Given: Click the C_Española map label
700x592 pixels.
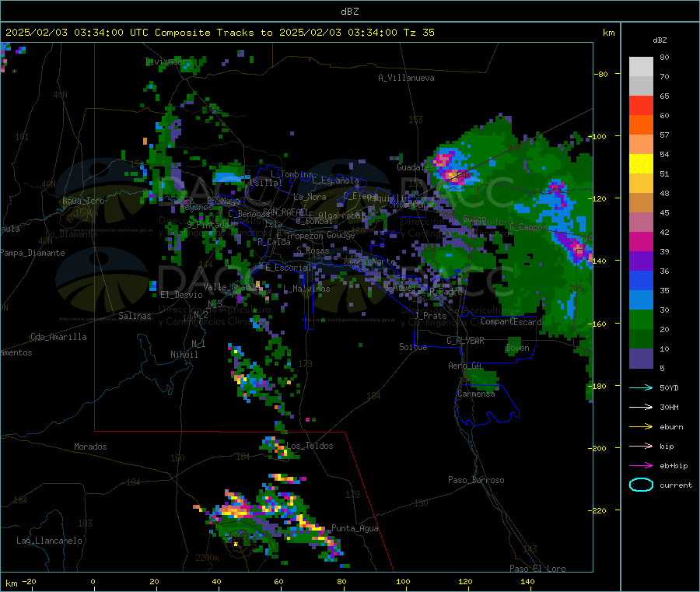Looking at the screenshot, I should (336, 180).
